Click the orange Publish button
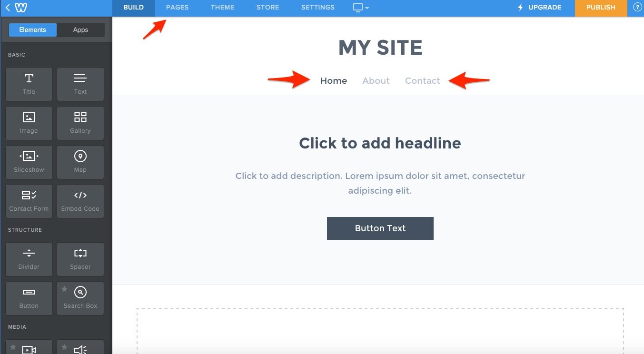This screenshot has width=644, height=354. 601,8
